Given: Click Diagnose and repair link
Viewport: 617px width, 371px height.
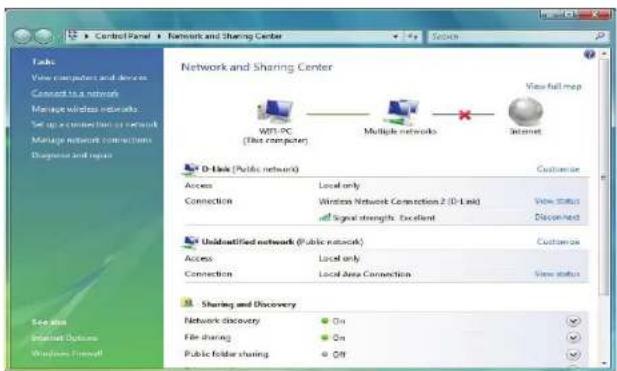Looking at the screenshot, I should [72, 155].
